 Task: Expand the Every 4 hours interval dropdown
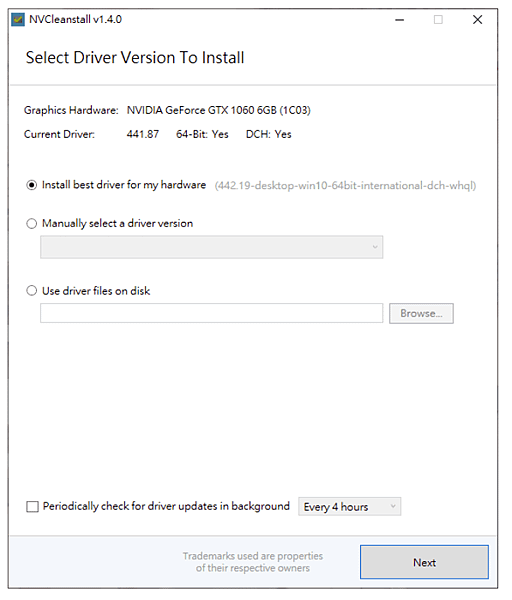[350, 507]
